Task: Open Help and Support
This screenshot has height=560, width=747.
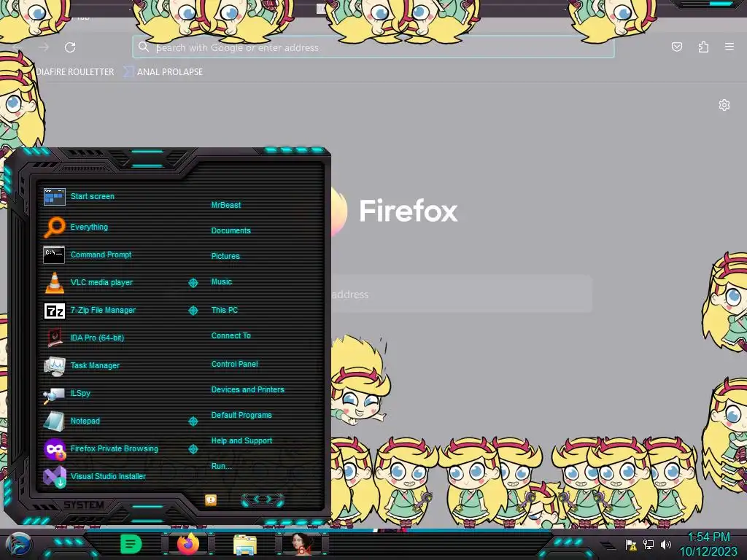Action: (241, 440)
